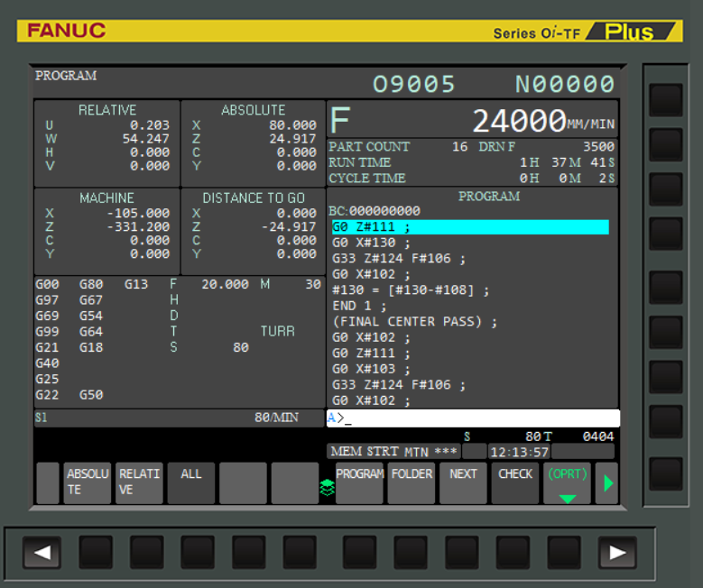Click modal code G50

tap(91, 395)
